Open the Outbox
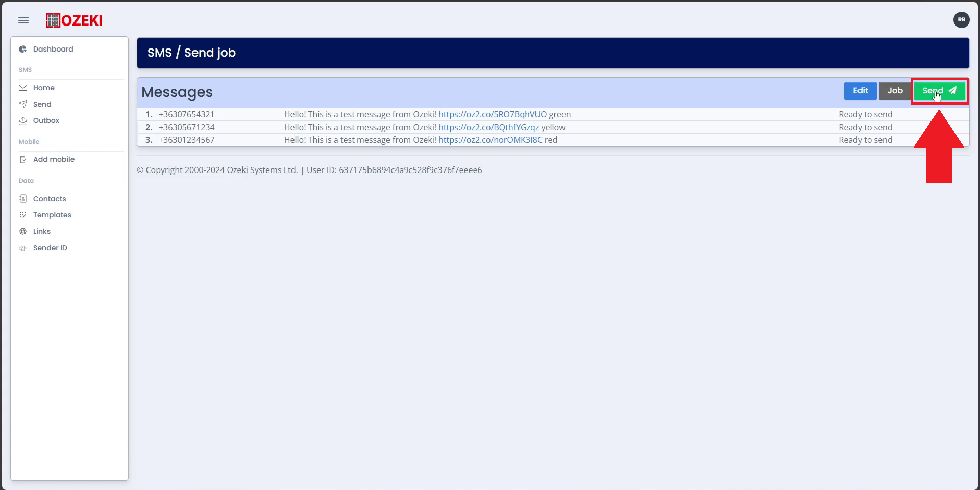This screenshot has width=980, height=490. (46, 120)
